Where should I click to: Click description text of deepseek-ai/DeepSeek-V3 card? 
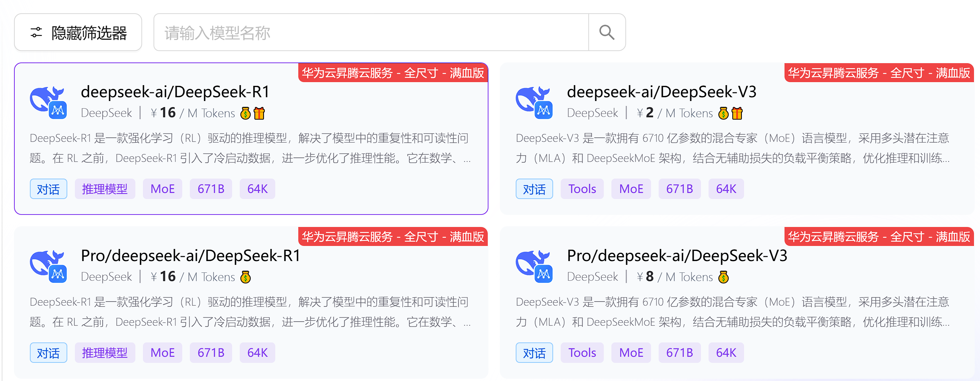coord(733,148)
